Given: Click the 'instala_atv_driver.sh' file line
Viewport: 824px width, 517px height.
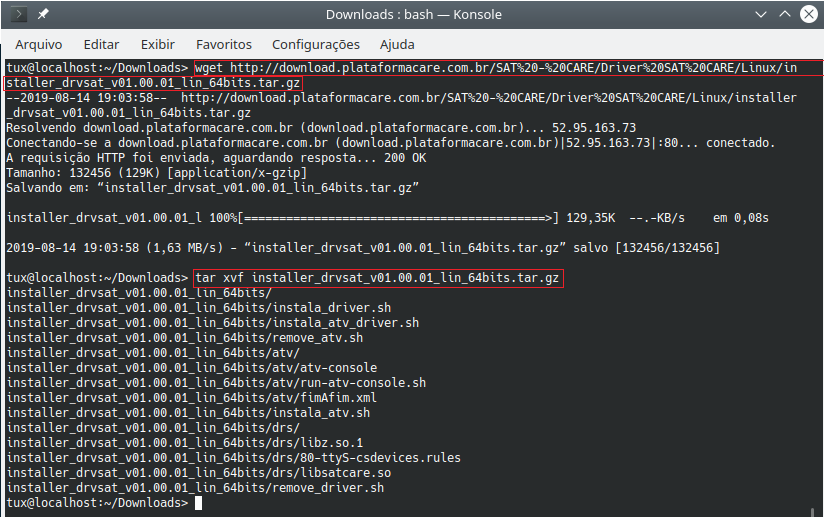Looking at the screenshot, I should click(x=213, y=323).
